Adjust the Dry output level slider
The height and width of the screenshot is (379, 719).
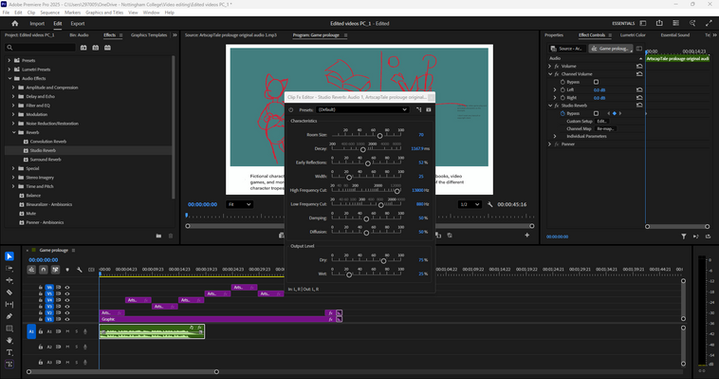coord(383,261)
